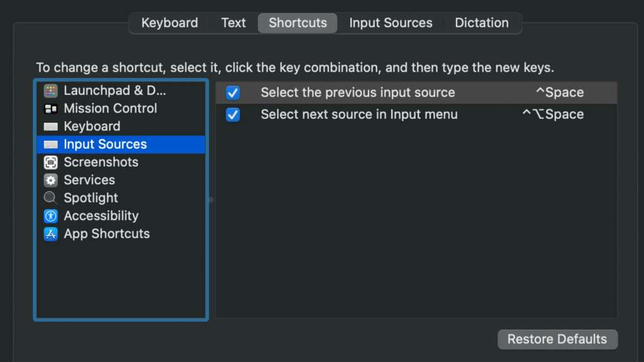Click the Launchpad & Dock icon in sidebar
The width and height of the screenshot is (644, 362).
pos(51,90)
